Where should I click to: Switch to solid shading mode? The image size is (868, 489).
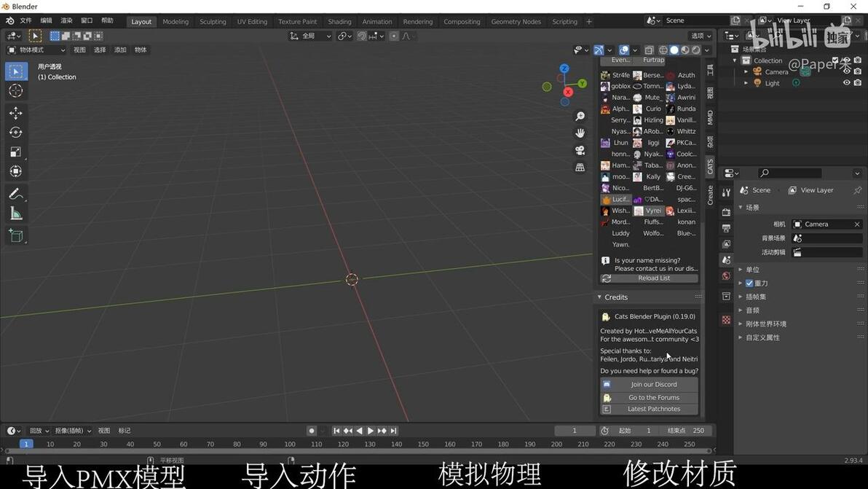click(x=674, y=50)
